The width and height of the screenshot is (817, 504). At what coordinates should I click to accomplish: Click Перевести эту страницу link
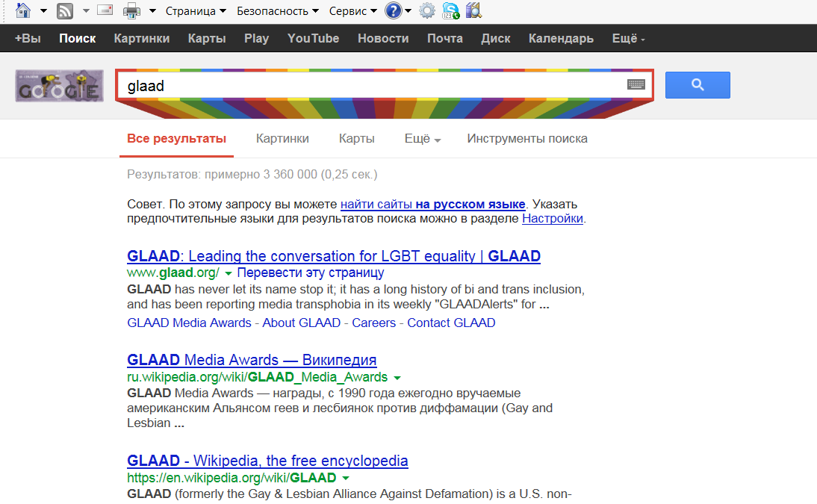pos(311,273)
